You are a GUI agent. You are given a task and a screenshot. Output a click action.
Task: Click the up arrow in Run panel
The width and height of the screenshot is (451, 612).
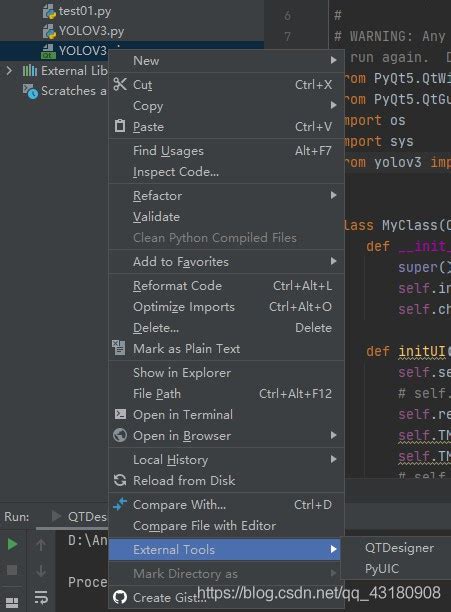[41, 545]
